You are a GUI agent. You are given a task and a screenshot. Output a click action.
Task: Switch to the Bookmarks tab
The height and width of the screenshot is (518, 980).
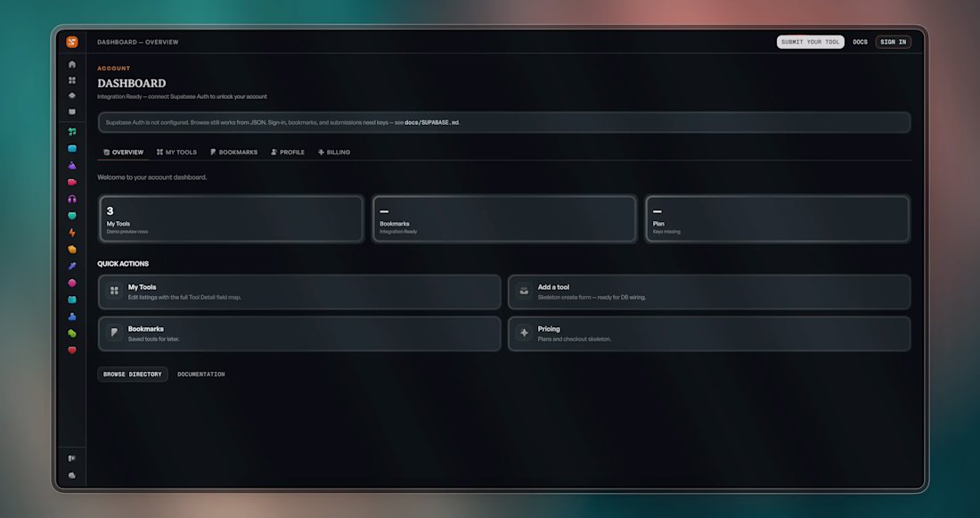pos(233,152)
